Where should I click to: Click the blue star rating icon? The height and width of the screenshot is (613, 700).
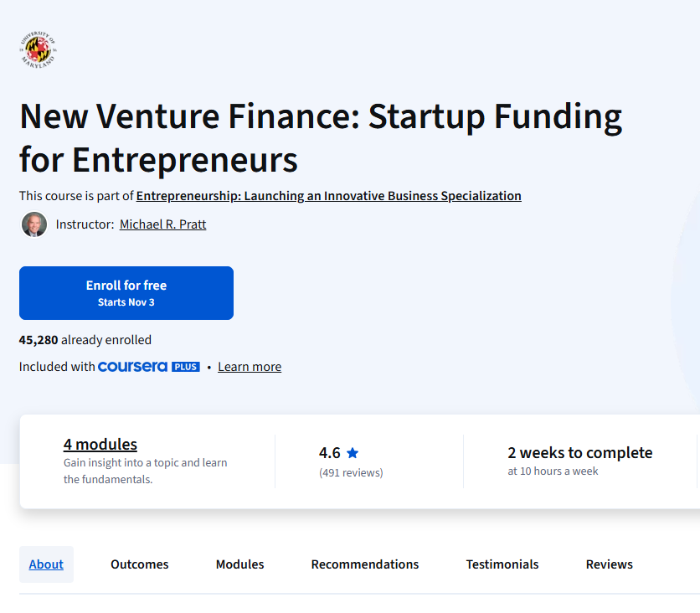pos(353,453)
